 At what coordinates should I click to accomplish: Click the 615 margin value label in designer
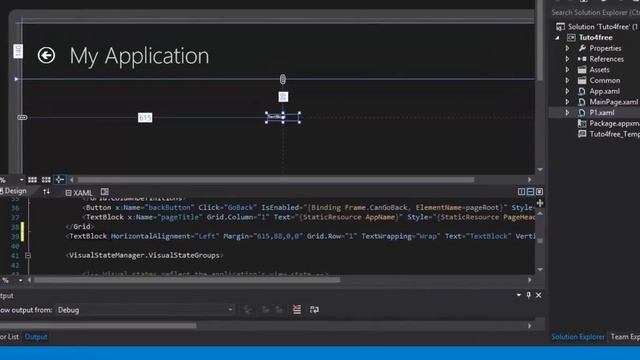(x=145, y=118)
